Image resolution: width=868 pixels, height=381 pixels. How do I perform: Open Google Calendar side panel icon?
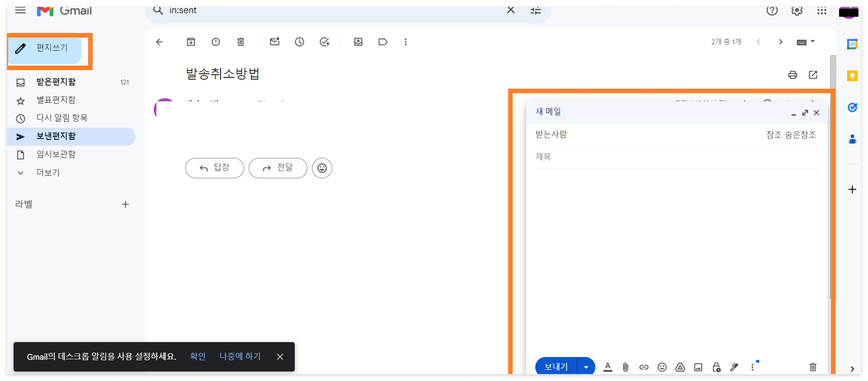[x=853, y=44]
